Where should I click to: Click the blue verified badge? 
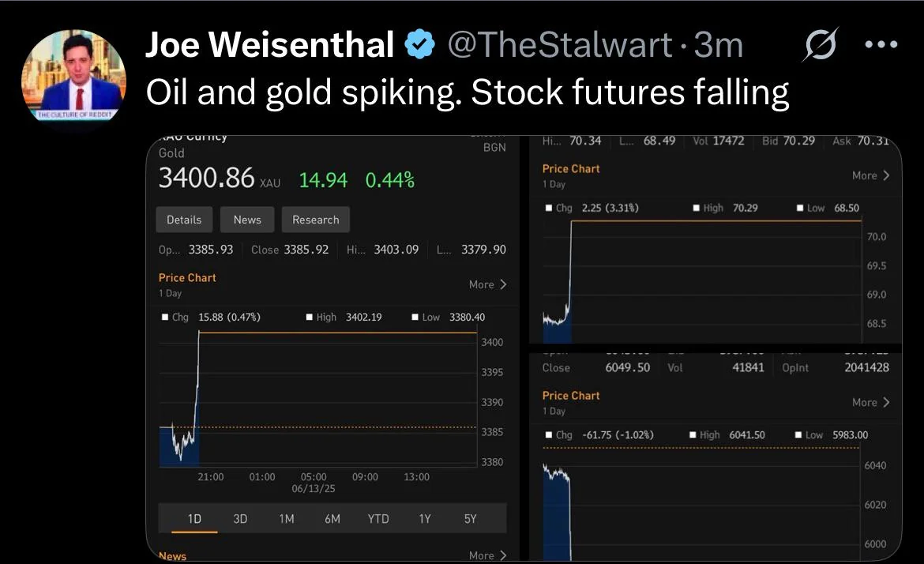(x=419, y=44)
